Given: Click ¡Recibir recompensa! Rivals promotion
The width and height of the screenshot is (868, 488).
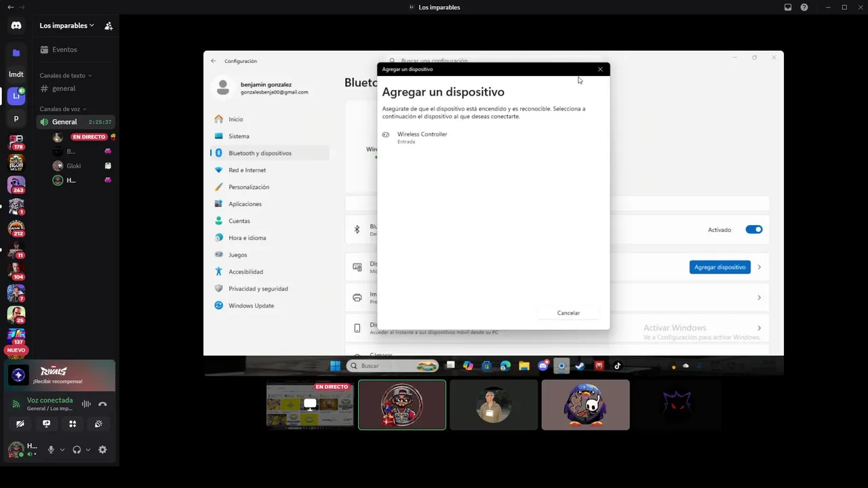Looking at the screenshot, I should [60, 375].
